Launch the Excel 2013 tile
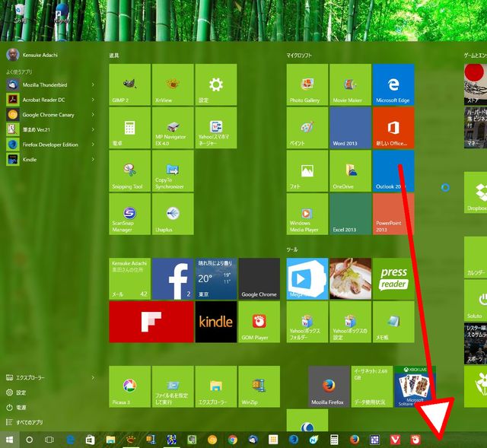Viewport: 487px width, 448px height. tap(350, 214)
